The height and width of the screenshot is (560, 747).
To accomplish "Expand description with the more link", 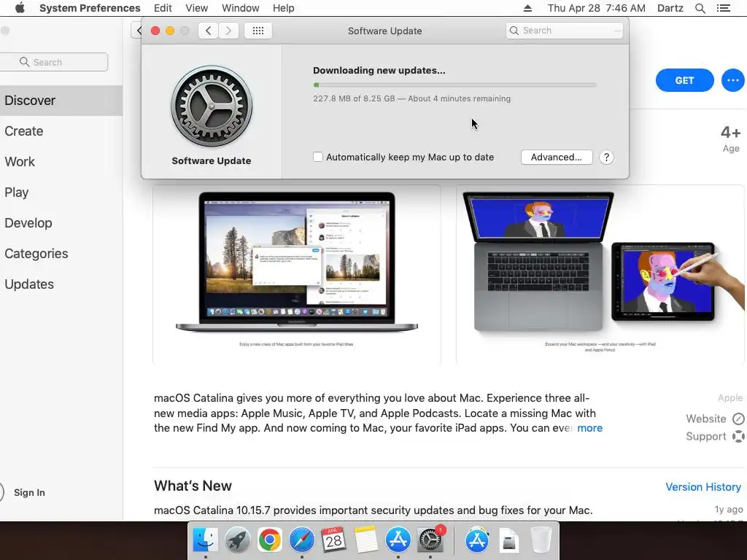I will pyautogui.click(x=589, y=428).
